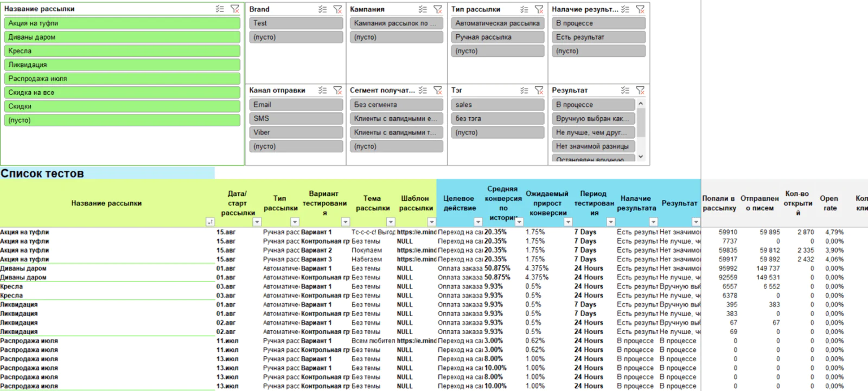The width and height of the screenshot is (868, 391).
Task: Click Результат slicer scrollbar thumb
Action: pos(641,123)
